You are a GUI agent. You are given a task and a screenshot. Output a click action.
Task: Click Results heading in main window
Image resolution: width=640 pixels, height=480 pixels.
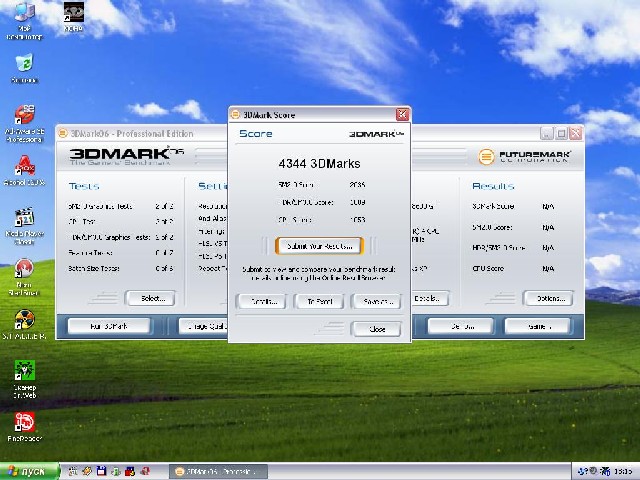pyautogui.click(x=493, y=186)
